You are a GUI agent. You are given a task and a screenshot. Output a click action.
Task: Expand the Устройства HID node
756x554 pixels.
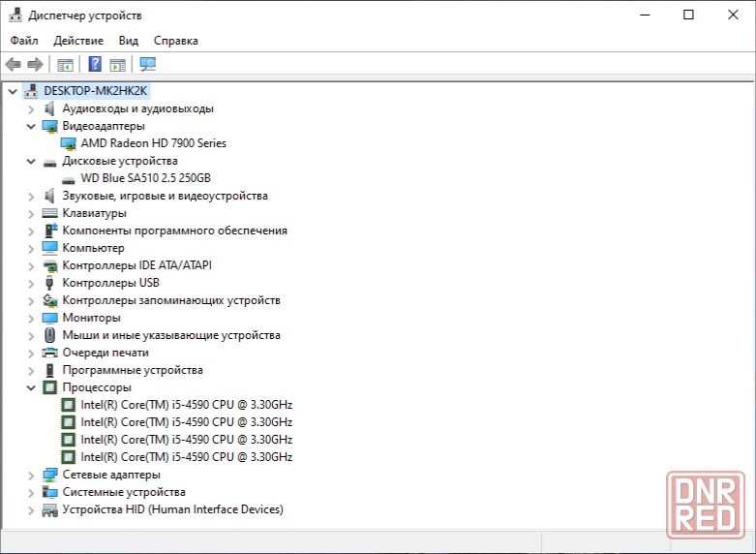[x=31, y=510]
